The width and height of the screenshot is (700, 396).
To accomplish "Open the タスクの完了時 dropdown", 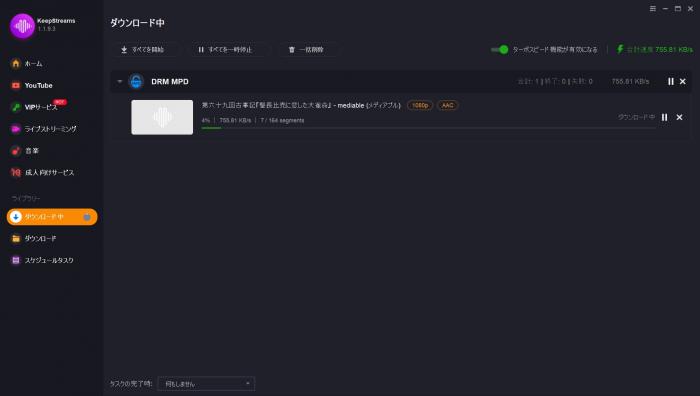I will click(206, 384).
